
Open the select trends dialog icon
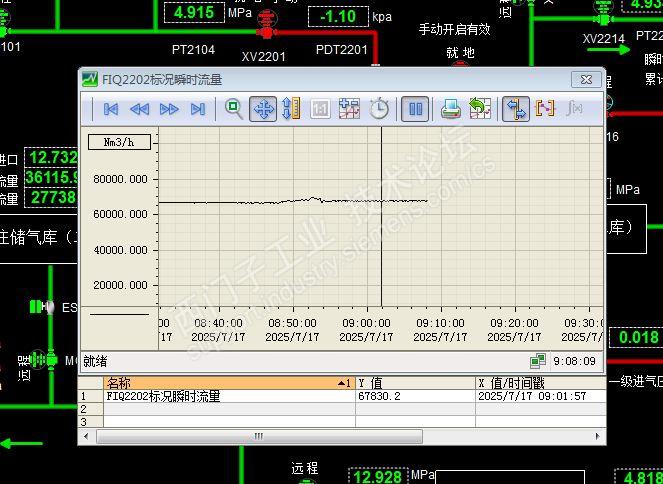[349, 109]
